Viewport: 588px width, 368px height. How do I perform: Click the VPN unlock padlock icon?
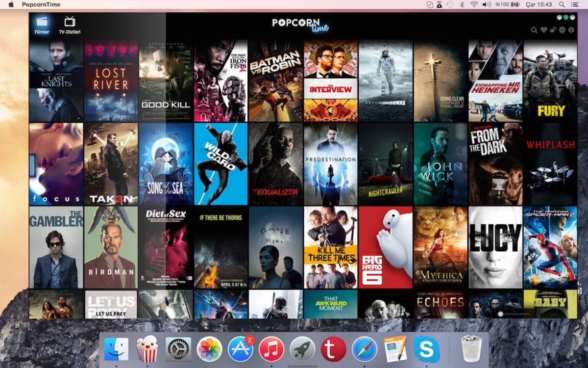[x=553, y=30]
